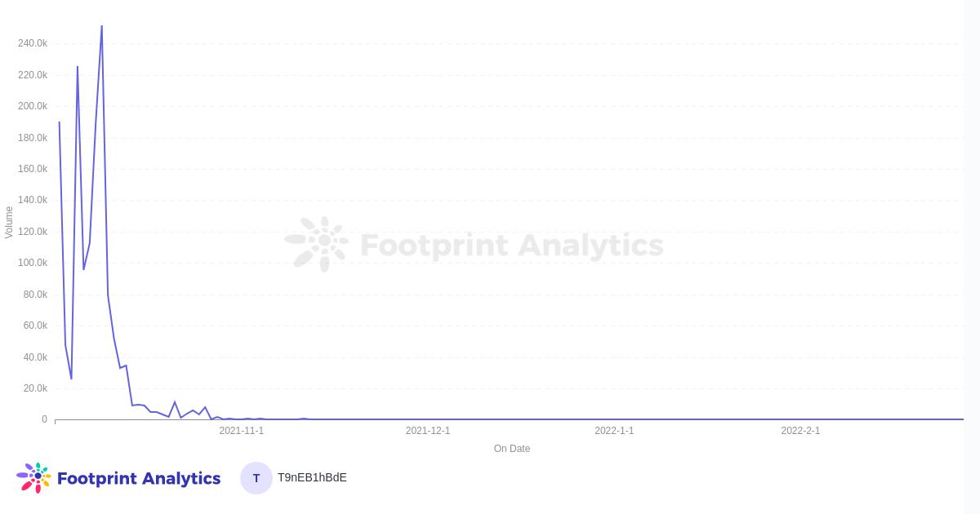Screen dimensions: 980x514
Task: Click the Footprint Analytics brand text at bottom
Action: (139, 478)
